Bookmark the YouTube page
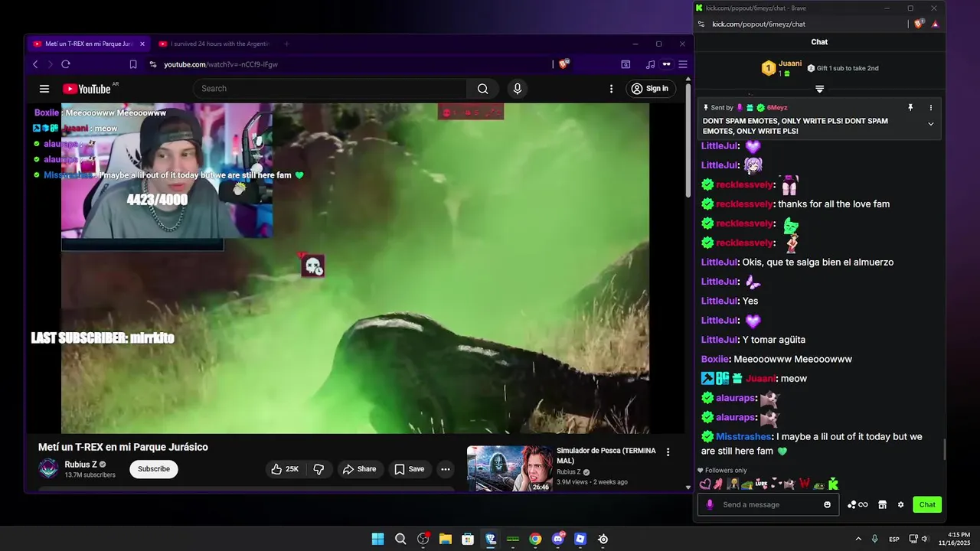The height and width of the screenshot is (551, 980). coord(133,64)
